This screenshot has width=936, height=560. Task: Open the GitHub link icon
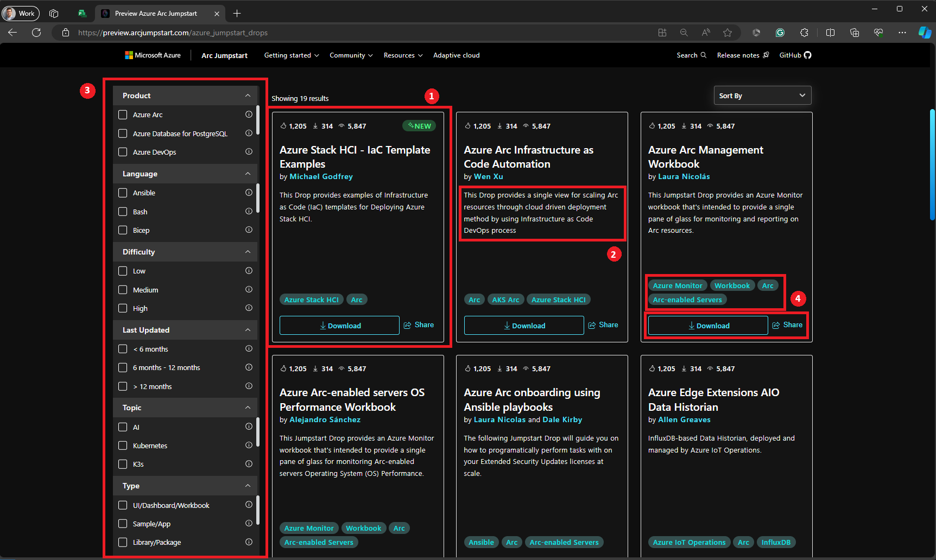(807, 55)
